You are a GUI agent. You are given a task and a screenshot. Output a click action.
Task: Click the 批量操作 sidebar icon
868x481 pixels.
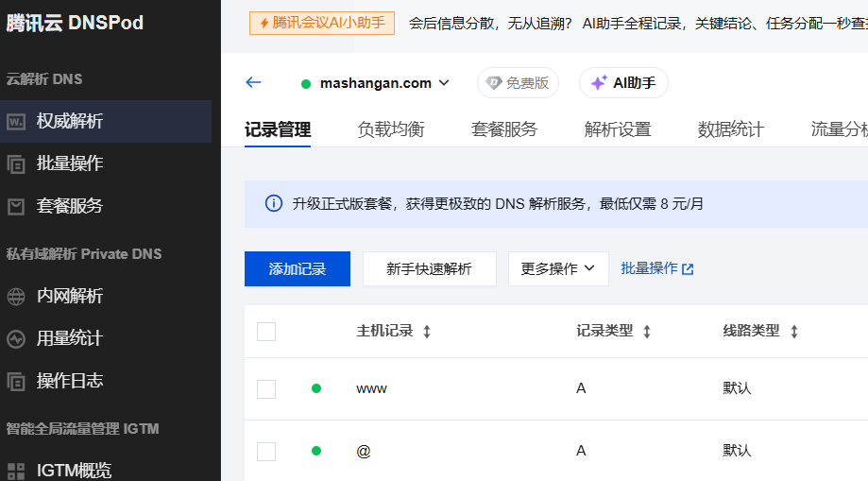coord(16,164)
